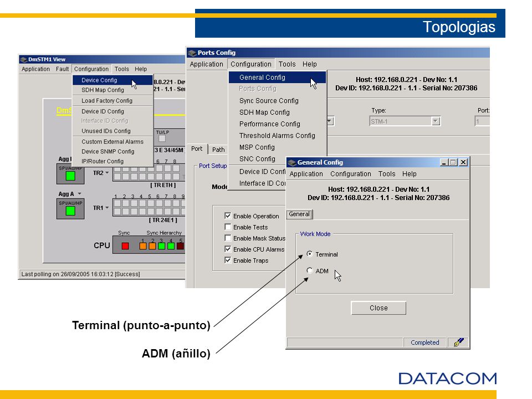The width and height of the screenshot is (532, 399).
Task: Click Sync Hierarchy indicator number 1
Action: (143, 246)
